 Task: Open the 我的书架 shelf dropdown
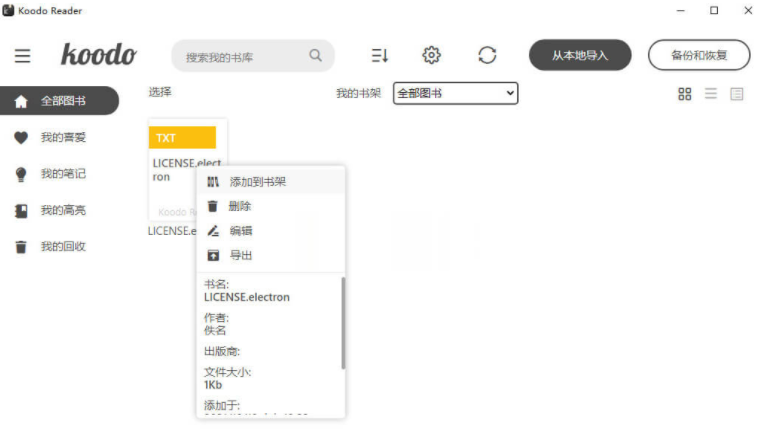pyautogui.click(x=455, y=93)
